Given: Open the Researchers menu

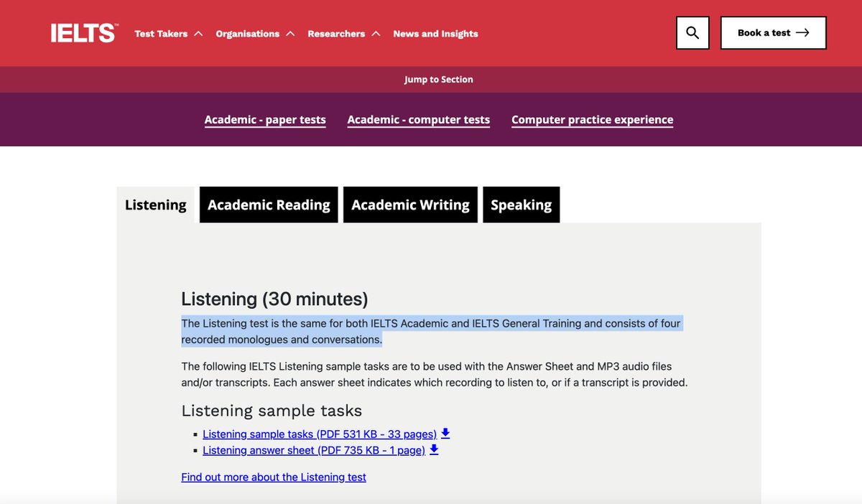Looking at the screenshot, I should [x=336, y=34].
